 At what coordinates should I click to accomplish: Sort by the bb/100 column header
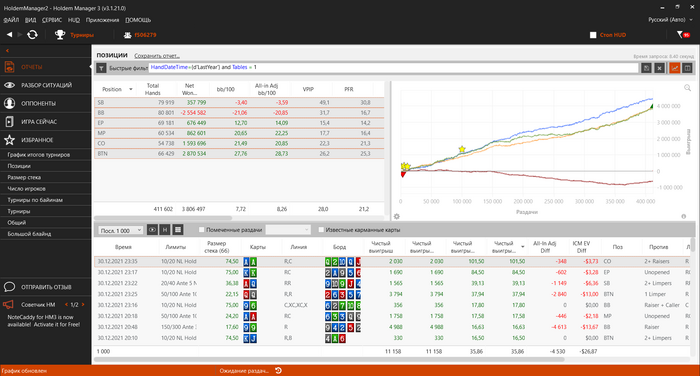pyautogui.click(x=225, y=89)
